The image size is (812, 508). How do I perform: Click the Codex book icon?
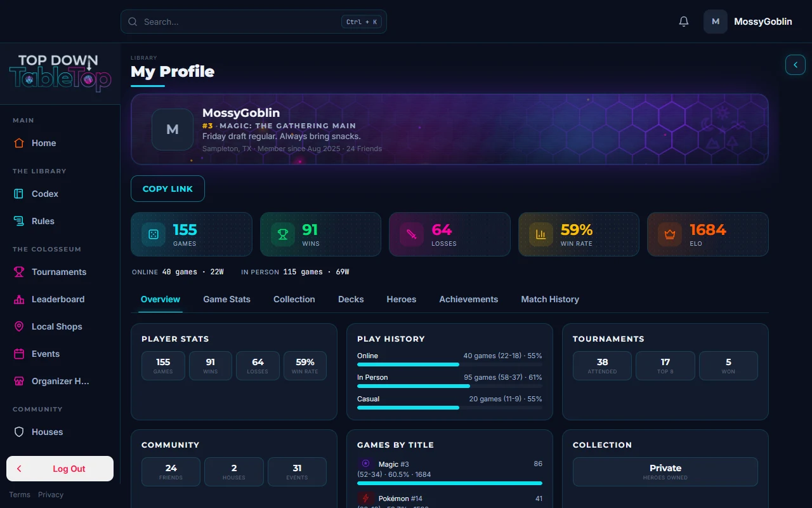coord(19,194)
